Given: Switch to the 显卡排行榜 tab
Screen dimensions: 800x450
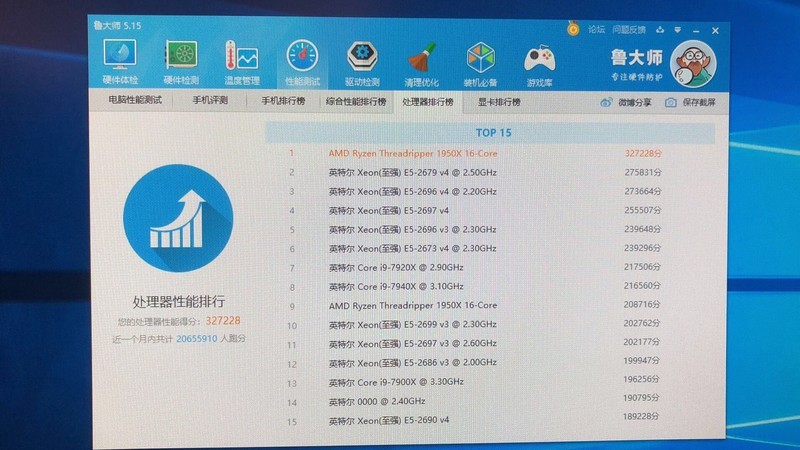Looking at the screenshot, I should point(499,102).
